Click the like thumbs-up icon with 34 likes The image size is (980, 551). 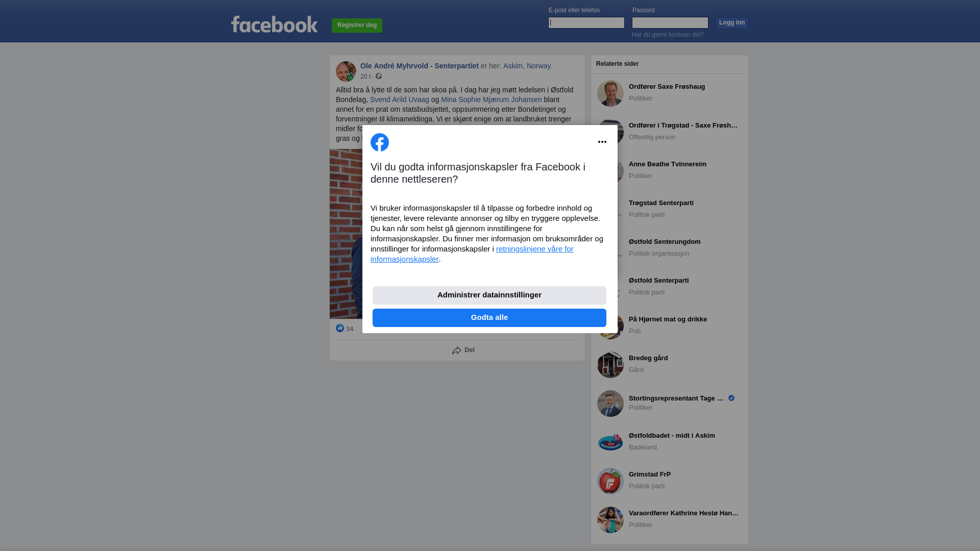click(x=340, y=328)
